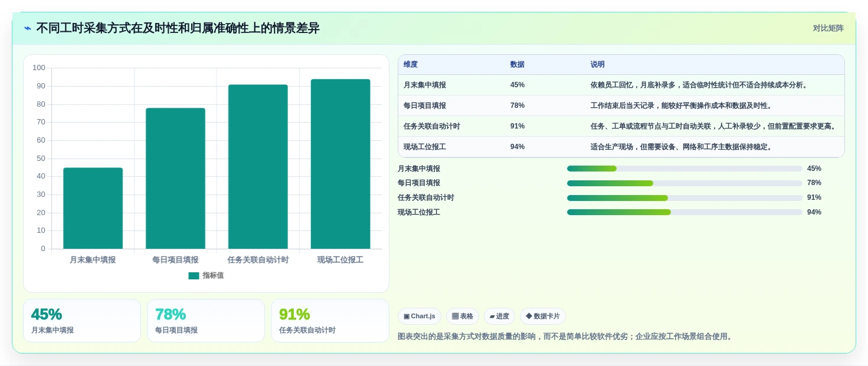Image resolution: width=868 pixels, height=366 pixels.
Task: Click the 月末集中填报 bar in the chart
Action: click(x=93, y=208)
